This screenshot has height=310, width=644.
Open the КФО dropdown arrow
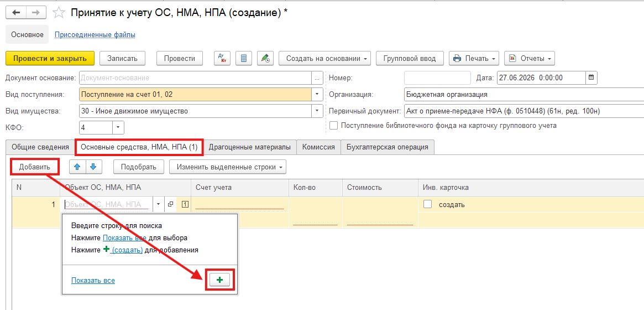[x=118, y=127]
